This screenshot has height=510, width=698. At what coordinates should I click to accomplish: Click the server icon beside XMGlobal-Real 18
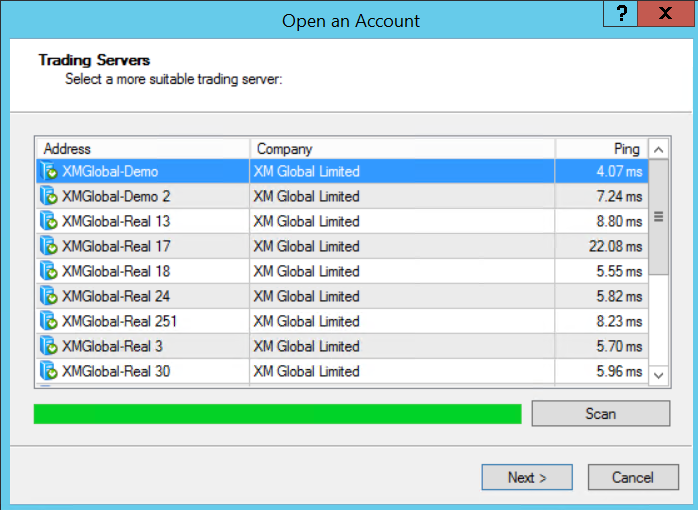click(49, 271)
